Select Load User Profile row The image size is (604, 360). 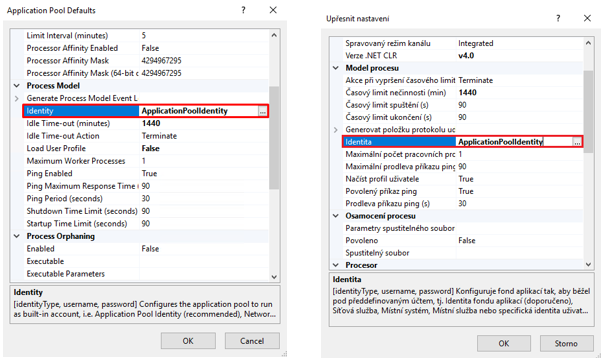146,148
